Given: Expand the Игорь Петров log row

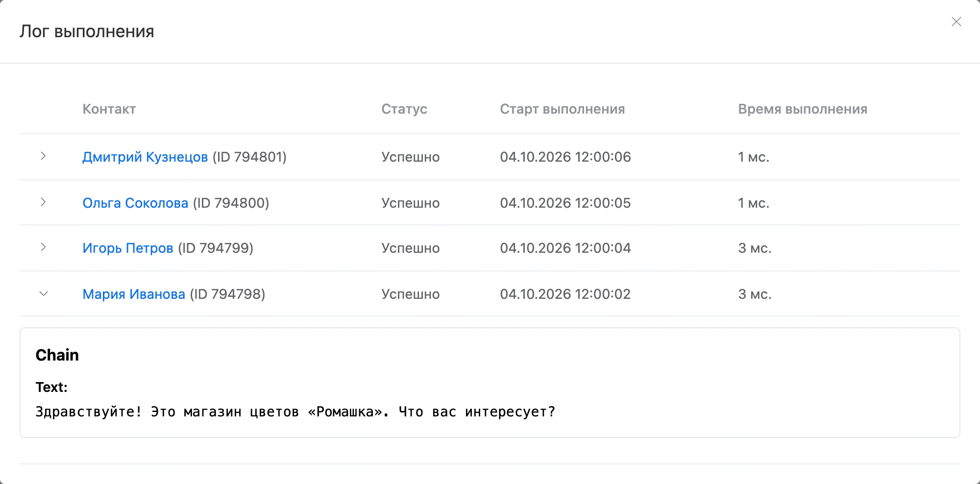Looking at the screenshot, I should (x=43, y=247).
